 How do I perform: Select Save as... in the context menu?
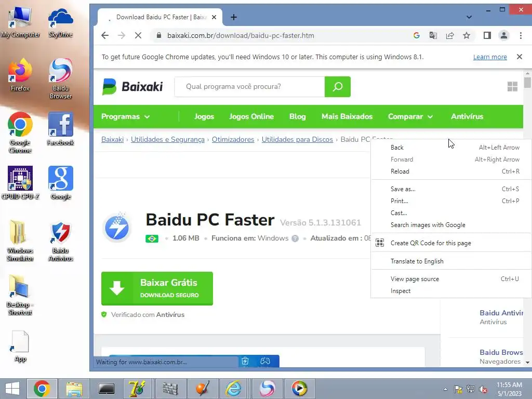click(451, 189)
